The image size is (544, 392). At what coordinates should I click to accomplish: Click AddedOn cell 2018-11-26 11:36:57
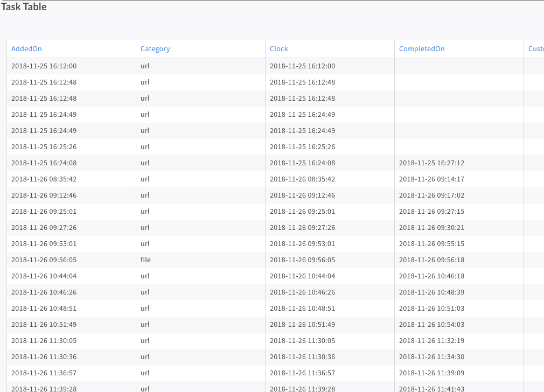tap(44, 373)
